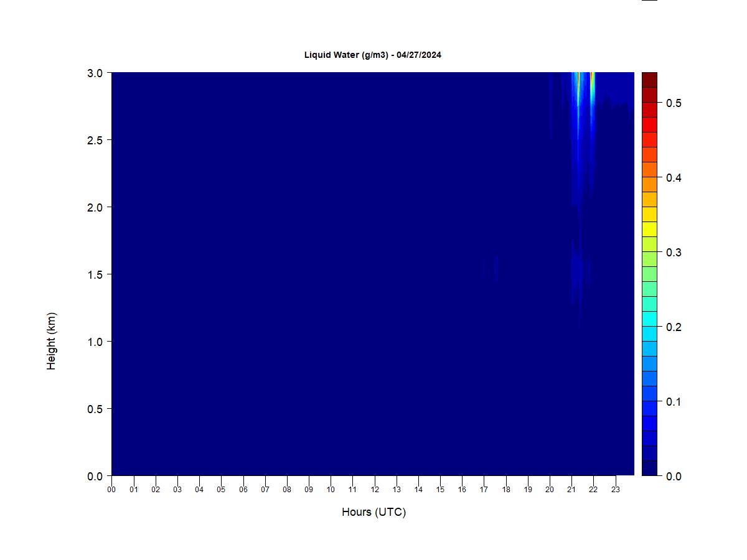Click the 0.0 tick on the height axis
This screenshot has width=747, height=560.
click(x=95, y=476)
